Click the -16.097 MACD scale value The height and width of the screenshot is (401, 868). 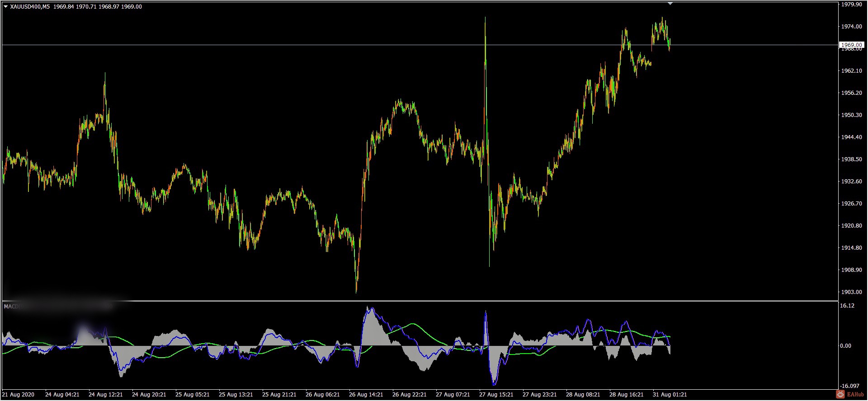click(849, 386)
